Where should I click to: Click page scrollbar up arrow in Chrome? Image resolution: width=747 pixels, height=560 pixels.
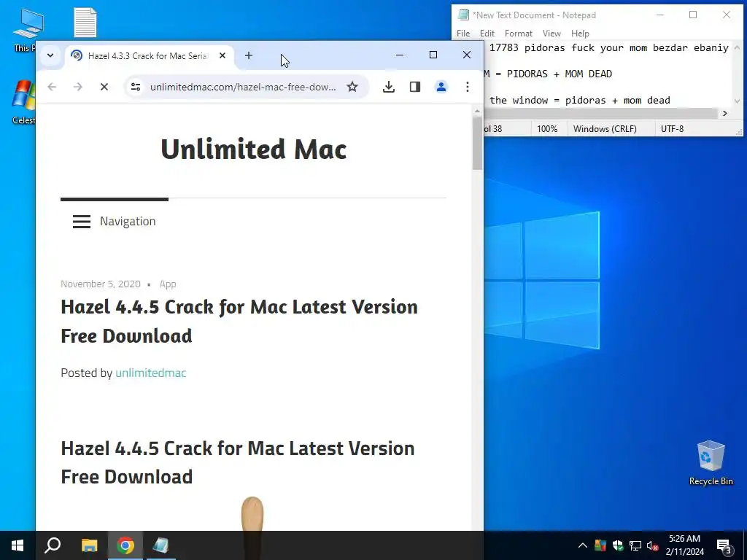(477, 111)
